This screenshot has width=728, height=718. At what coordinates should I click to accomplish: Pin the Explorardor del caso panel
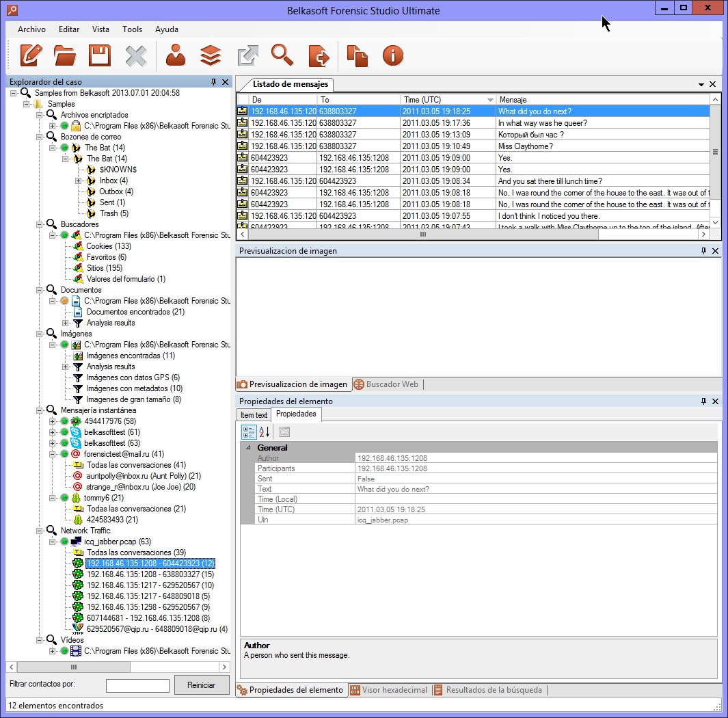coord(215,82)
